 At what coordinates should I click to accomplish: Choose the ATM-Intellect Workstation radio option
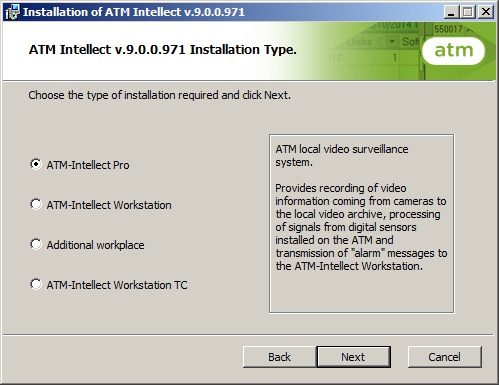click(x=36, y=204)
